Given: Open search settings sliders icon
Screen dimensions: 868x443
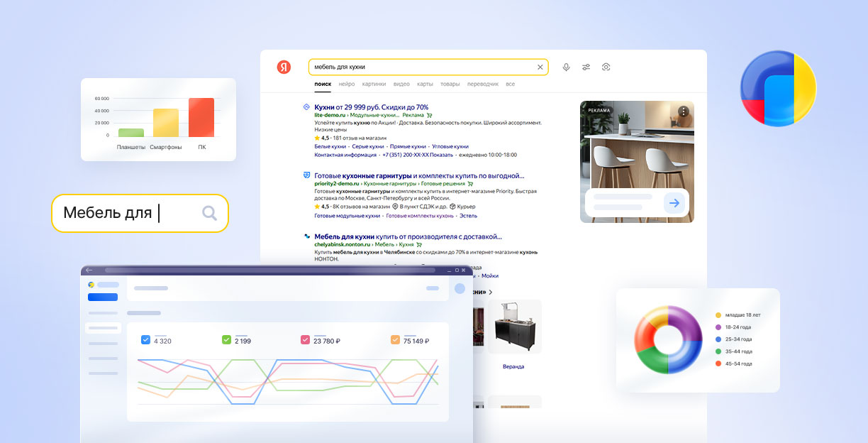Looking at the screenshot, I should (586, 67).
